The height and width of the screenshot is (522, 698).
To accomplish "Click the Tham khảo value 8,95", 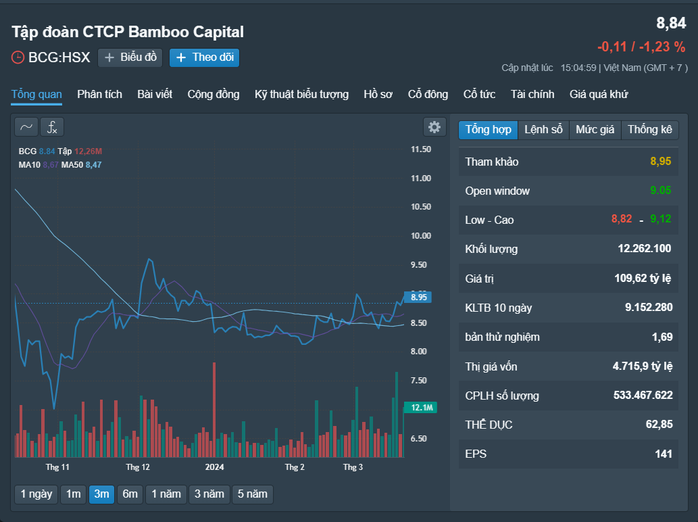I will [661, 161].
